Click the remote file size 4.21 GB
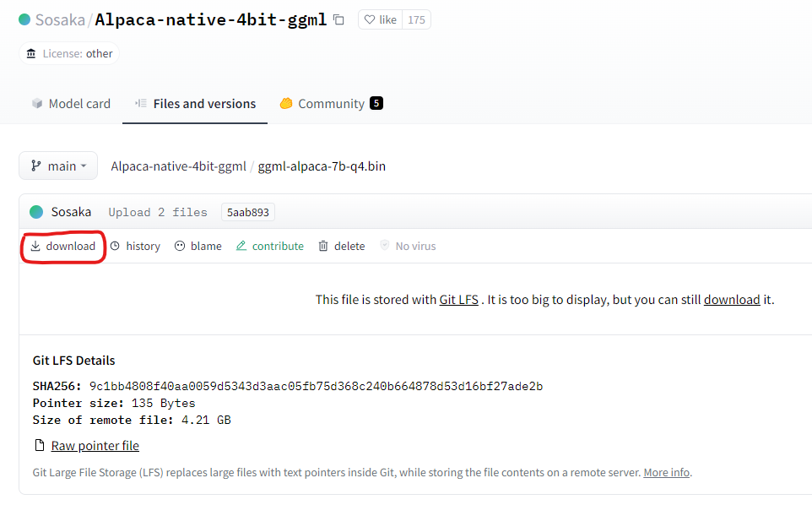Viewport: 812px width, 505px height. coord(206,420)
